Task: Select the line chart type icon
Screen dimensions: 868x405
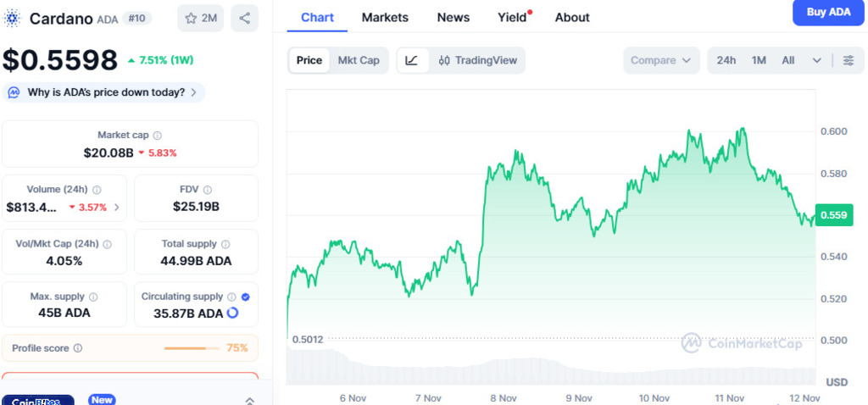Action: click(412, 60)
